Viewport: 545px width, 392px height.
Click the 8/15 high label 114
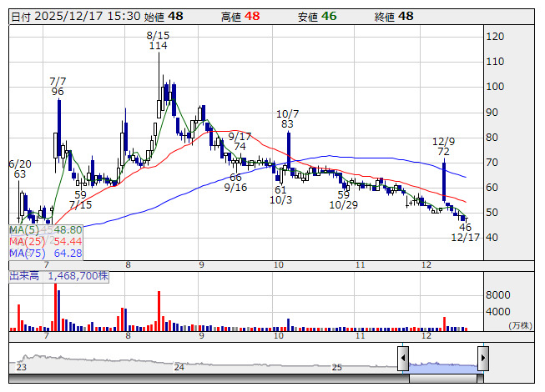(x=158, y=47)
